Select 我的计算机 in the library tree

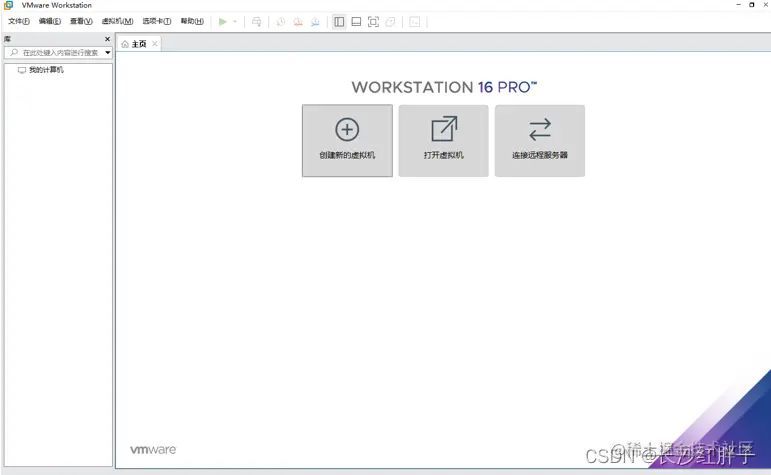(46, 70)
